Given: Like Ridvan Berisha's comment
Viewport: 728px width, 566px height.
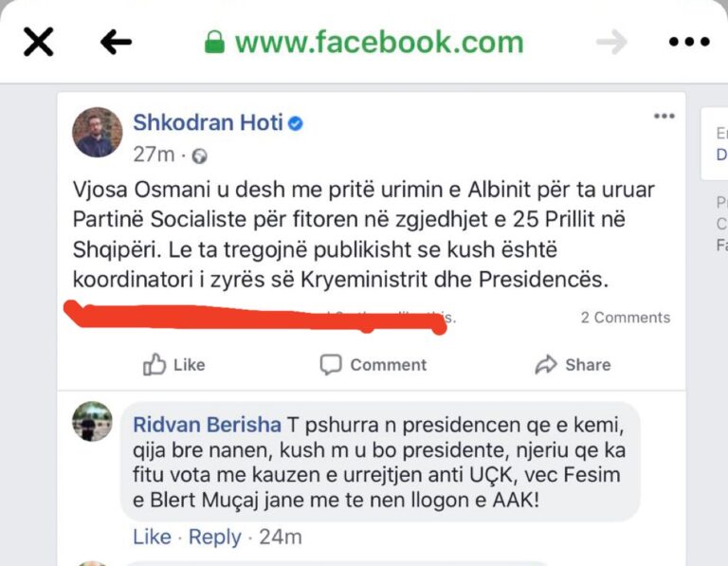Looking at the screenshot, I should [x=152, y=538].
